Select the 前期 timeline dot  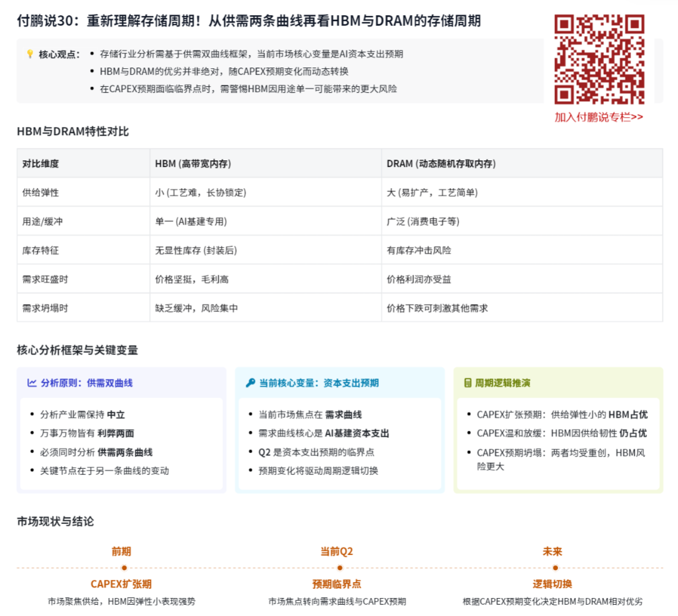(124, 568)
